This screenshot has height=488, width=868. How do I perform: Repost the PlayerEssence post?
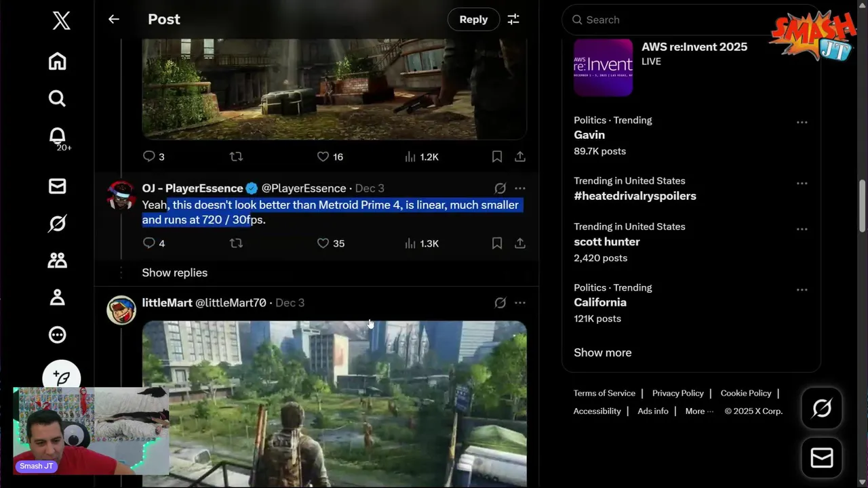tap(236, 243)
